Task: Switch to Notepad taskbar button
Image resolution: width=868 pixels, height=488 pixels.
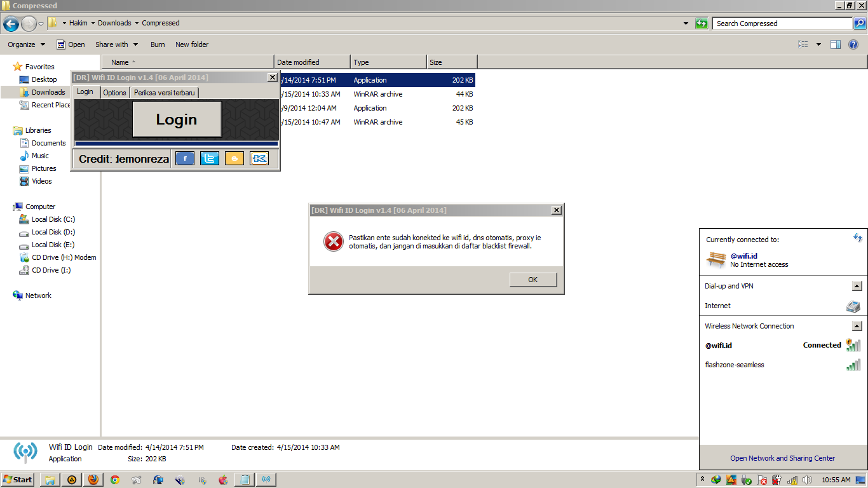Action: [244, 480]
